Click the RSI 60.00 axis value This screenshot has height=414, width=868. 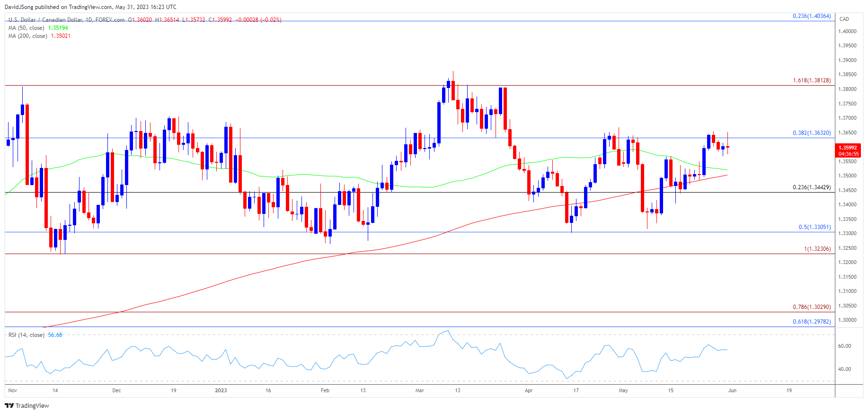pyautogui.click(x=844, y=346)
